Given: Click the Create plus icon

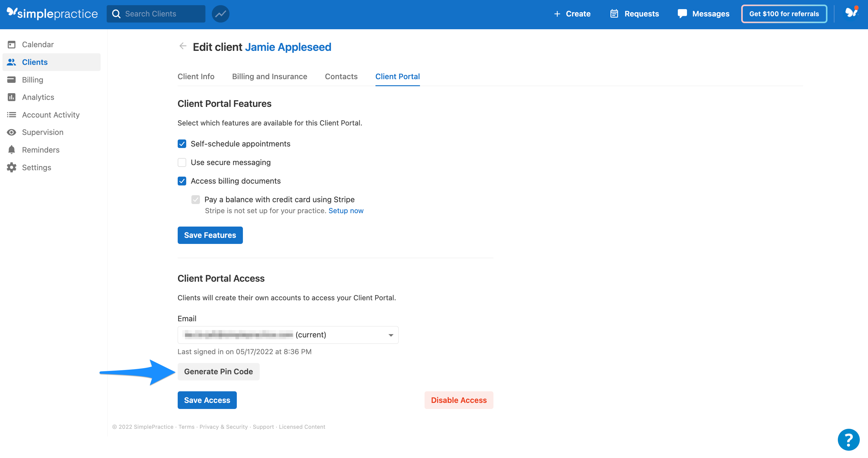Looking at the screenshot, I should [x=557, y=13].
